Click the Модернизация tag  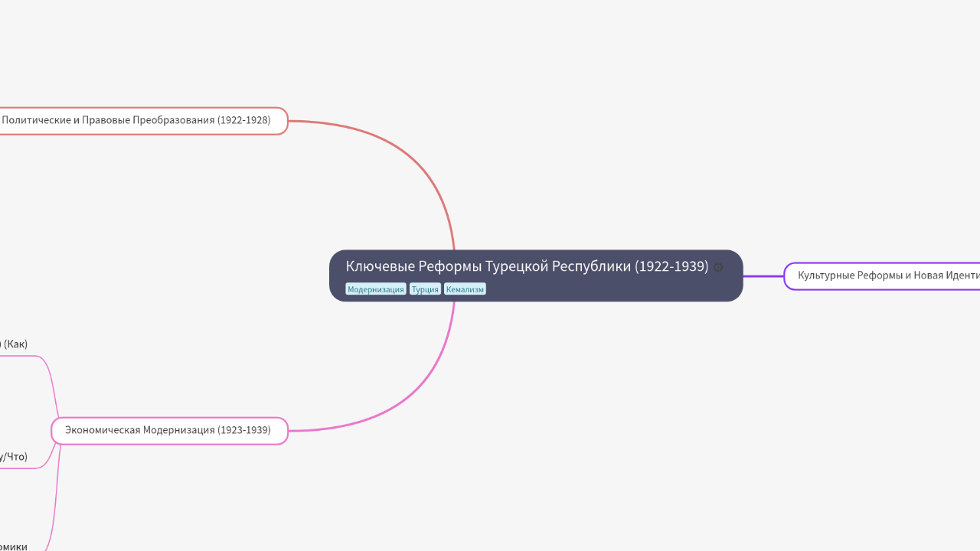(375, 289)
